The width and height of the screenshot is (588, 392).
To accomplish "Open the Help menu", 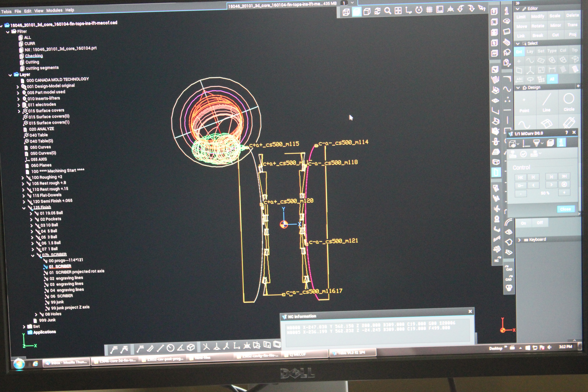I will [x=70, y=10].
